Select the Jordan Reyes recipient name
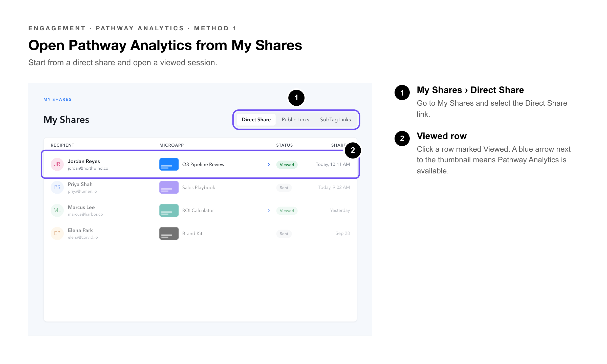 pyautogui.click(x=84, y=161)
